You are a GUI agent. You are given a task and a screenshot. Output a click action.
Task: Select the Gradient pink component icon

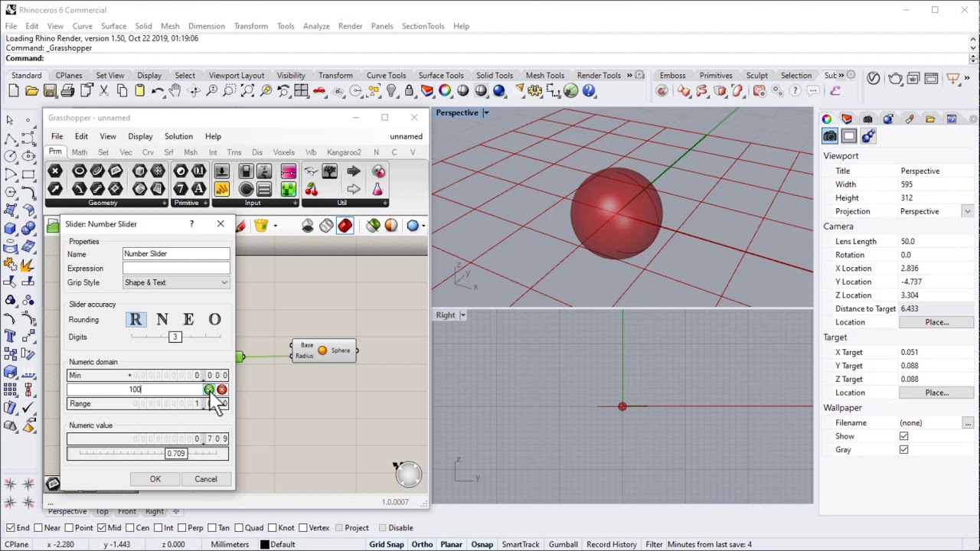[288, 171]
